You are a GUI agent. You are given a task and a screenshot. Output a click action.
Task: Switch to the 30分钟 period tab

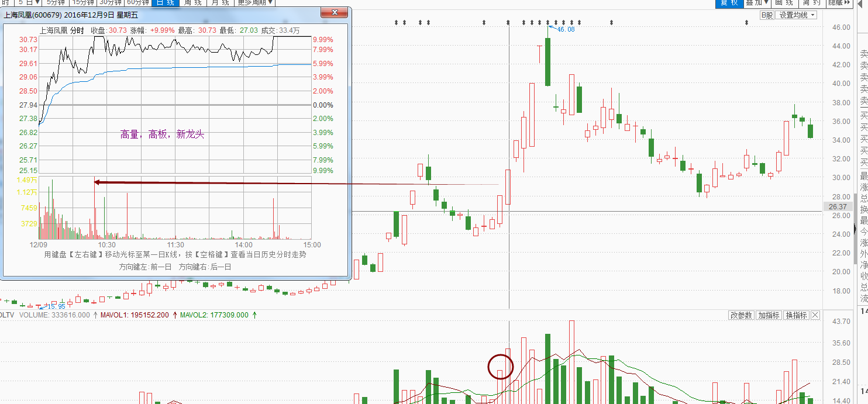pos(111,2)
